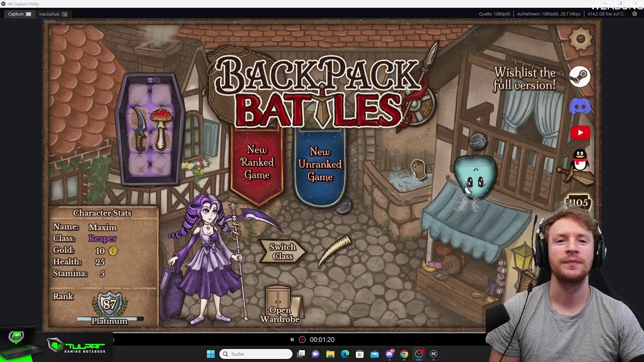Open the Discord link icon in game
This screenshot has height=362, width=644.
tap(580, 106)
